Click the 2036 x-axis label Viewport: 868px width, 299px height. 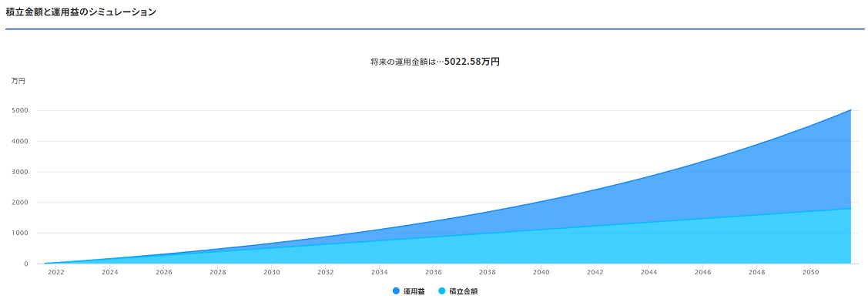point(433,273)
